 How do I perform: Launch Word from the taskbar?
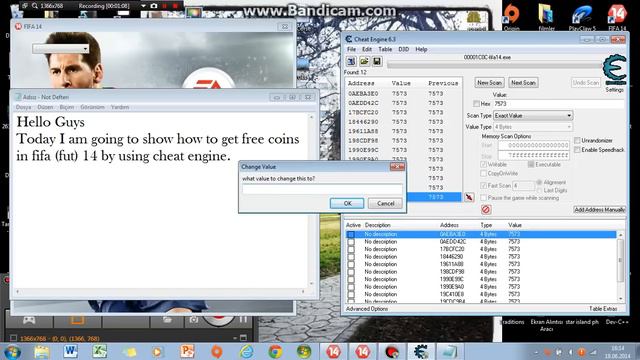(71, 351)
